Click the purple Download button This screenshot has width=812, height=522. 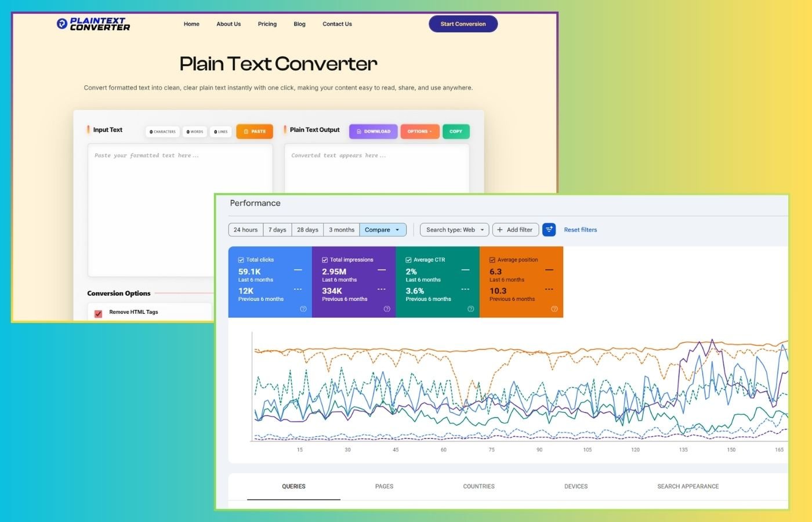pyautogui.click(x=374, y=132)
